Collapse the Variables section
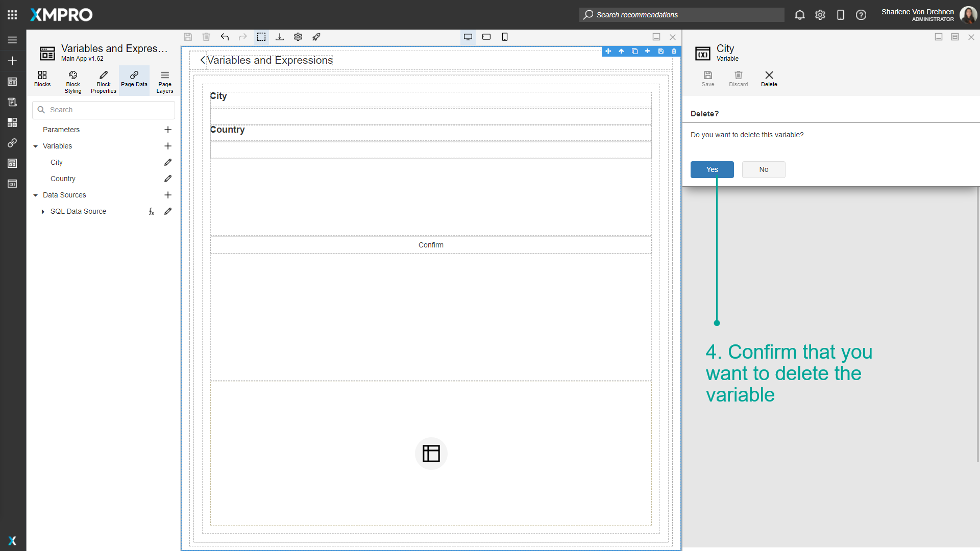This screenshot has width=980, height=551. [35, 146]
